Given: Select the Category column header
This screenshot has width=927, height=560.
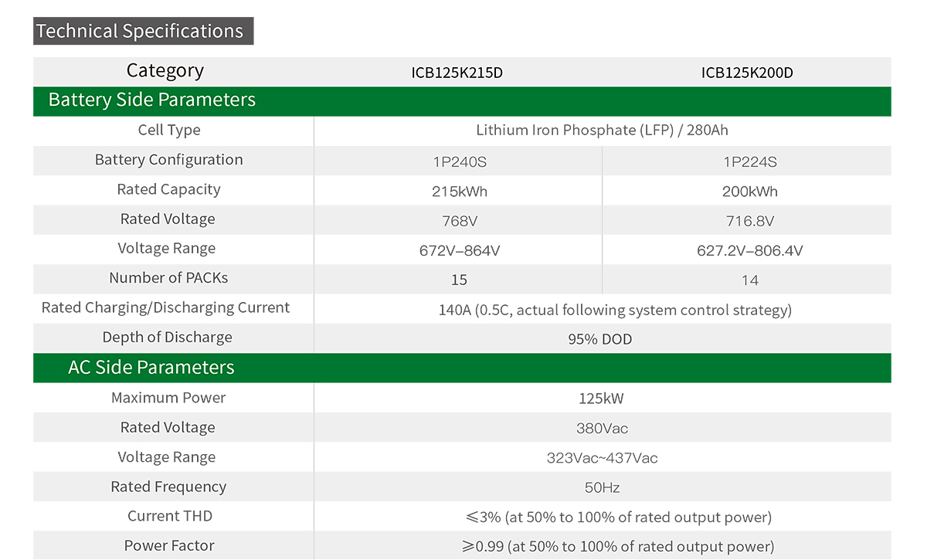Looking at the screenshot, I should click(165, 71).
